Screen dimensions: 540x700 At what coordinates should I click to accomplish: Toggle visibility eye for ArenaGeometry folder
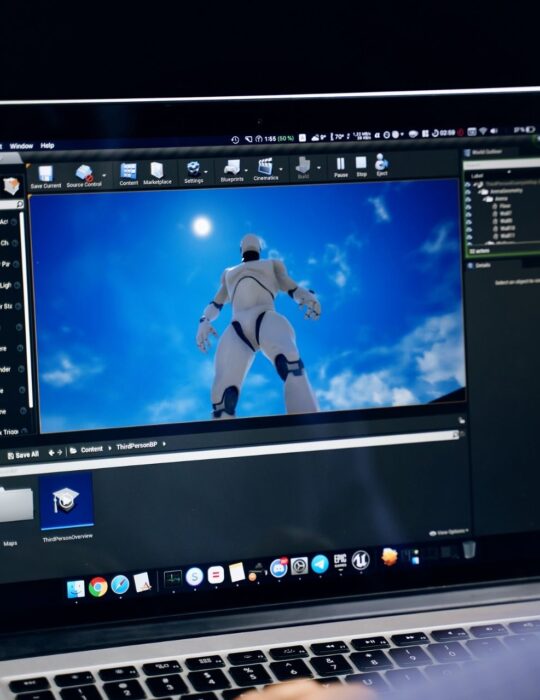click(x=468, y=192)
